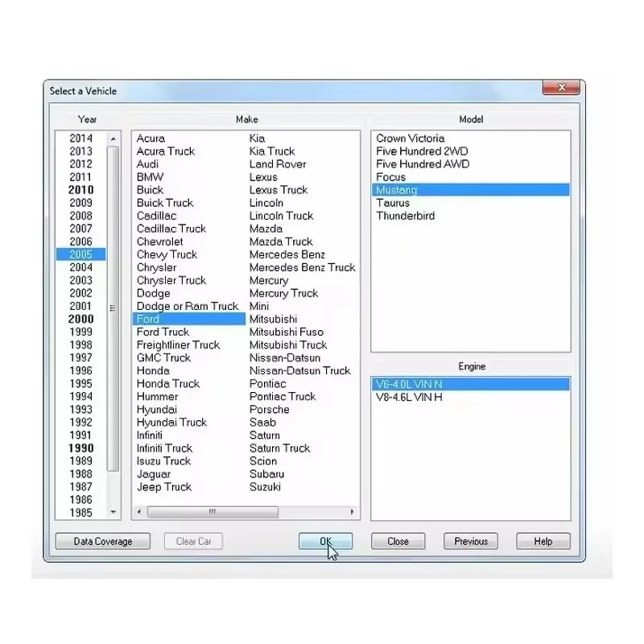Close the Select a Vehicle dialog
Image resolution: width=644 pixels, height=644 pixels.
[561, 87]
